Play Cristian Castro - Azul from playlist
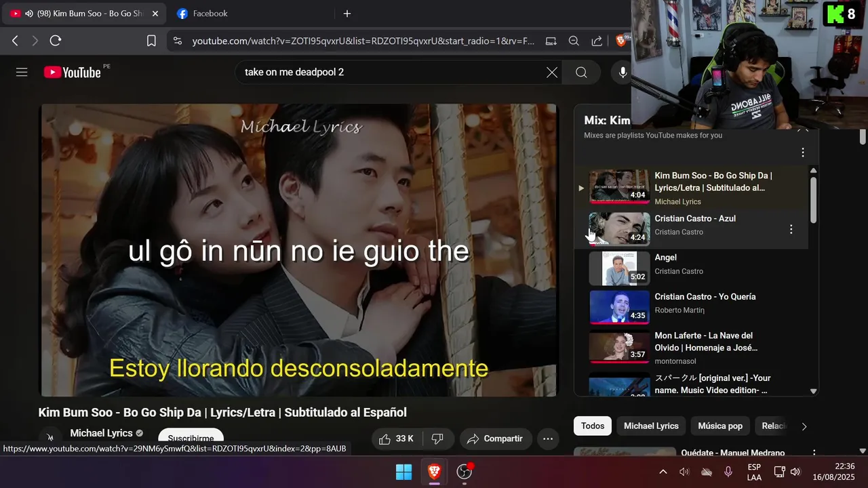This screenshot has width=868, height=488. (692, 228)
